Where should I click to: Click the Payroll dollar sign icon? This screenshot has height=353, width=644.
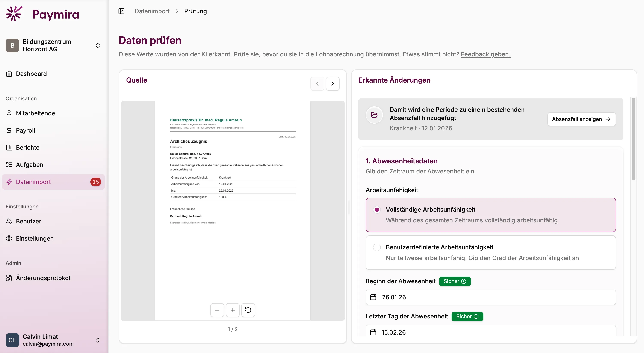pyautogui.click(x=9, y=131)
